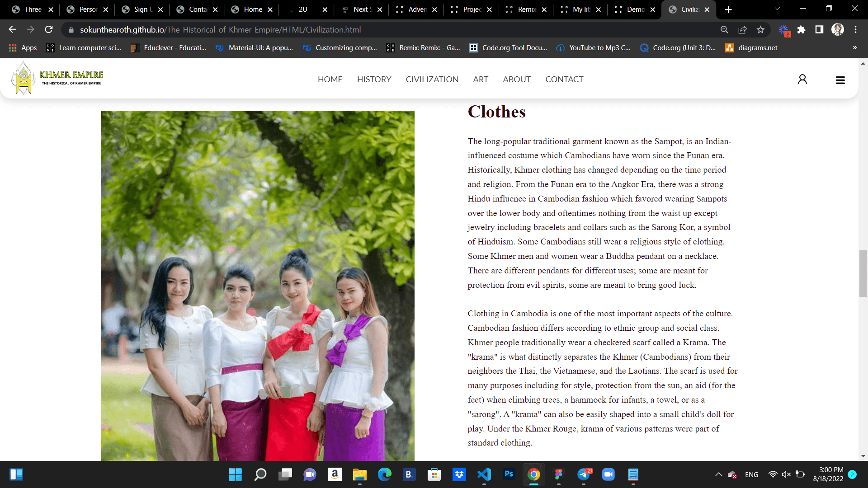868x488 pixels.
Task: Click the Clothes heading text
Action: 496,112
